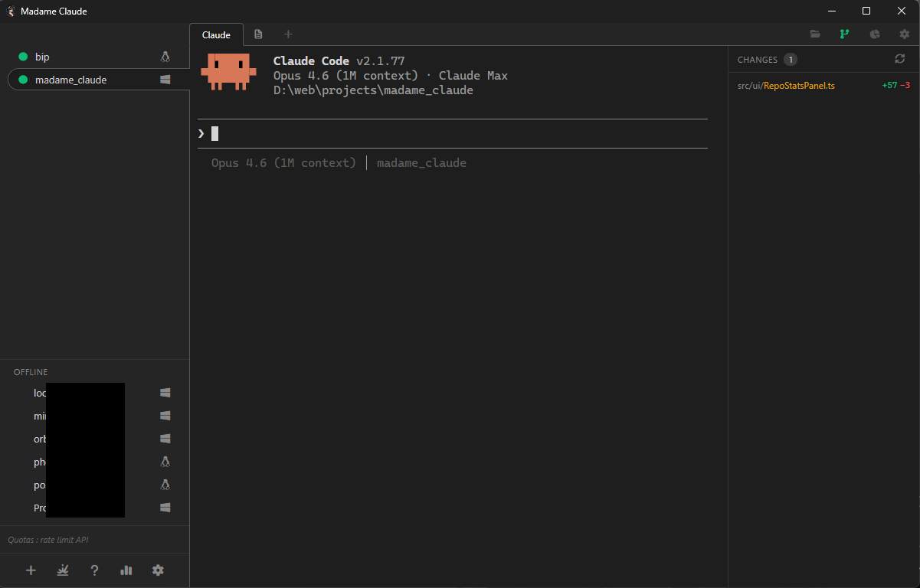This screenshot has height=588, width=920.
Task: Switch to the Claude tab
Action: tap(216, 34)
